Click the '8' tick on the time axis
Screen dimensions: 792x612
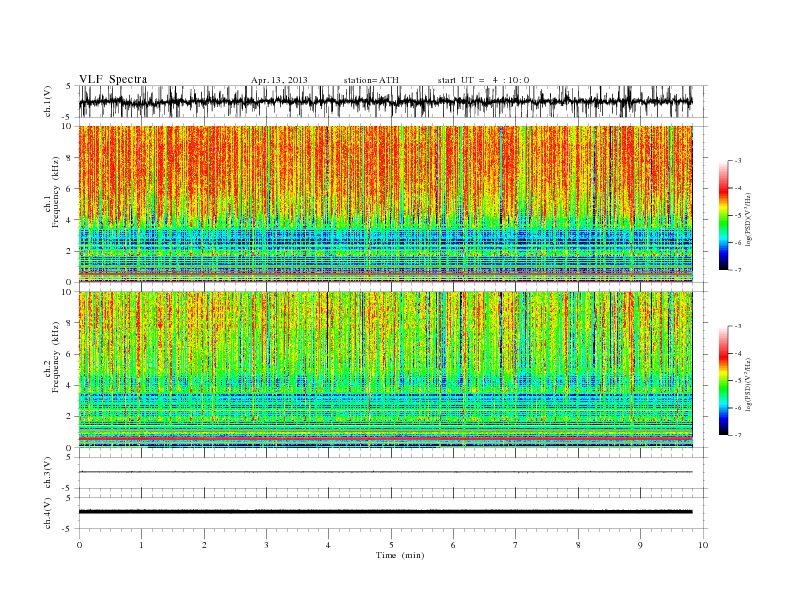[x=578, y=545]
